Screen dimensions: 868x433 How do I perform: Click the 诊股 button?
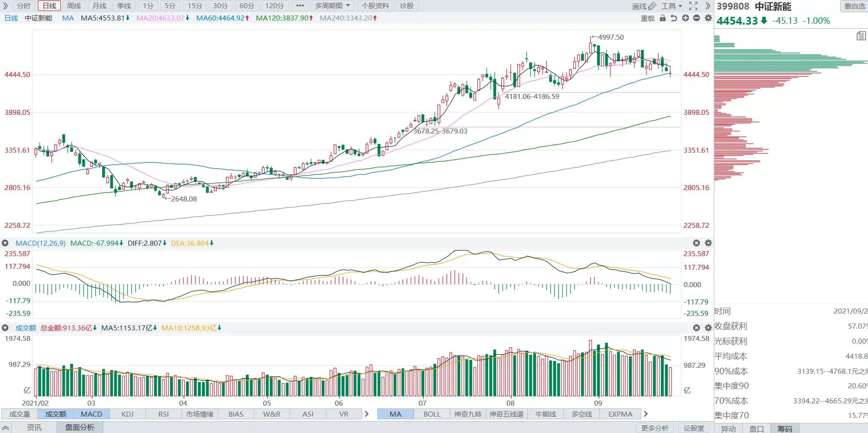(407, 6)
